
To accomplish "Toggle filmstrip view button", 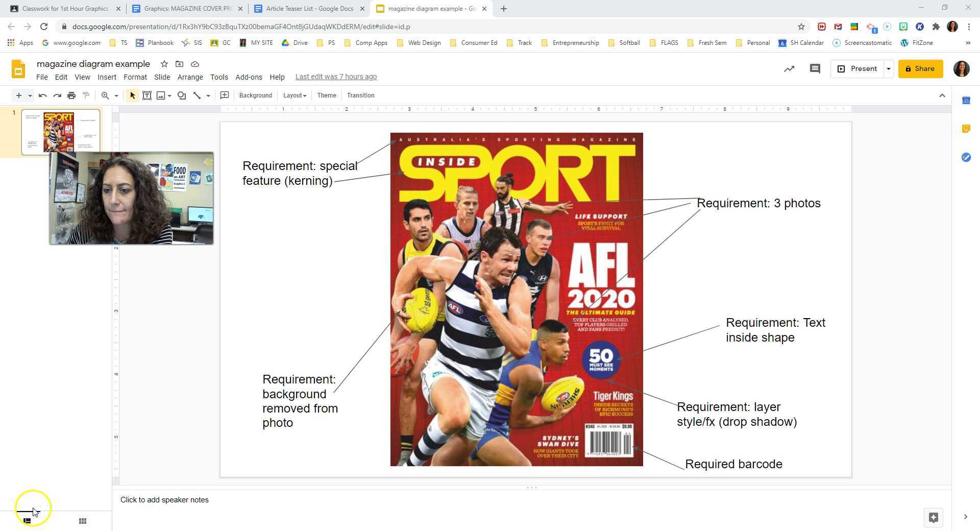I will pos(28,521).
